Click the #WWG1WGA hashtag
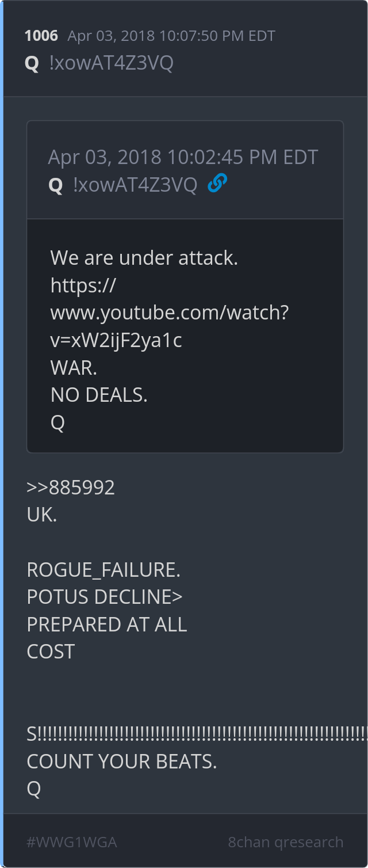 [x=72, y=842]
